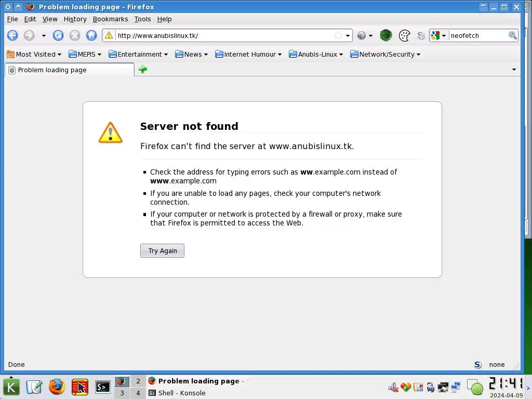Open the K menu launcher
This screenshot has height=399, width=532.
tap(11, 387)
